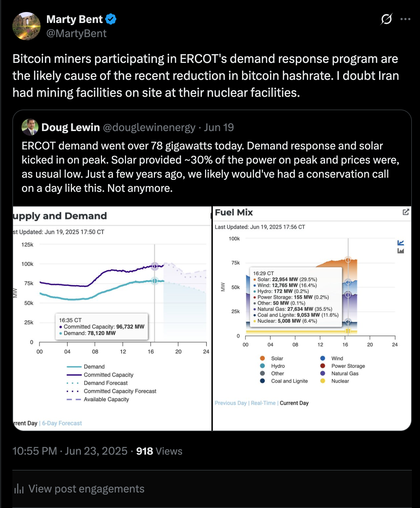420x508 pixels.
Task: Toggle the Committed Capacity legend line
Action: pos(100,375)
